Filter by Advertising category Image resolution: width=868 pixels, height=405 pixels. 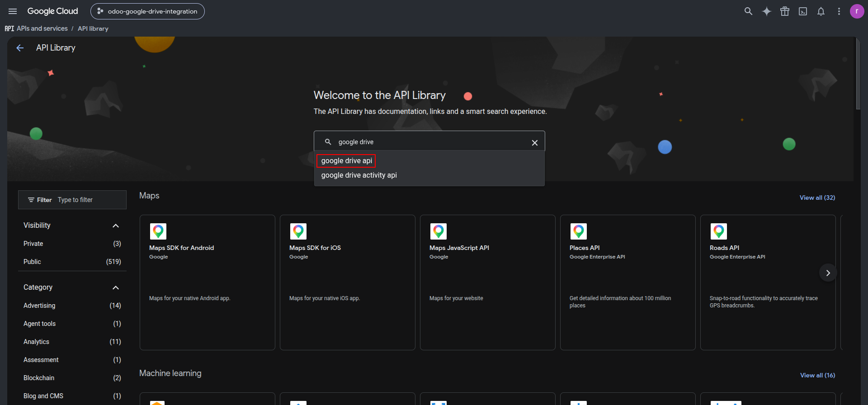pos(72,306)
